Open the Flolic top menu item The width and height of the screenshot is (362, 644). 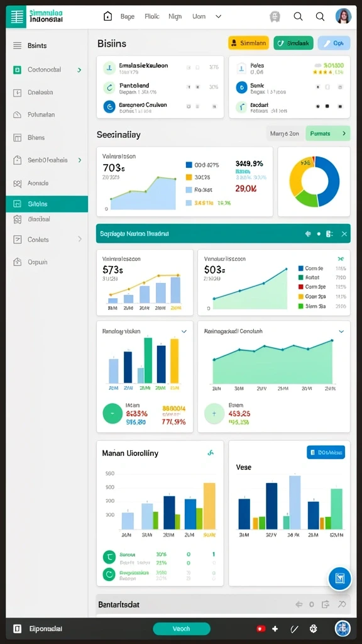[x=151, y=16]
